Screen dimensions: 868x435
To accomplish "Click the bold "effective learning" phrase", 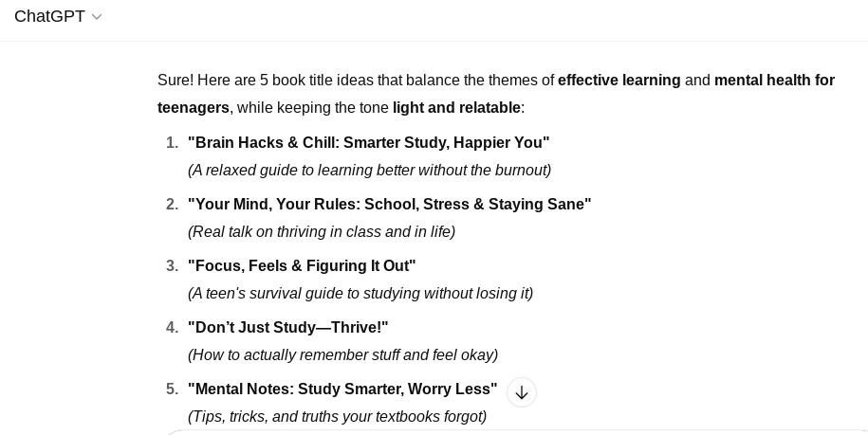I will pos(619,81).
